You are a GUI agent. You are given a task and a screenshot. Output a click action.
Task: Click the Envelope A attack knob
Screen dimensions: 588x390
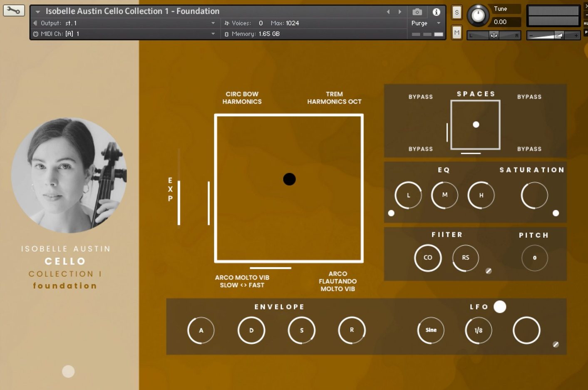point(201,330)
